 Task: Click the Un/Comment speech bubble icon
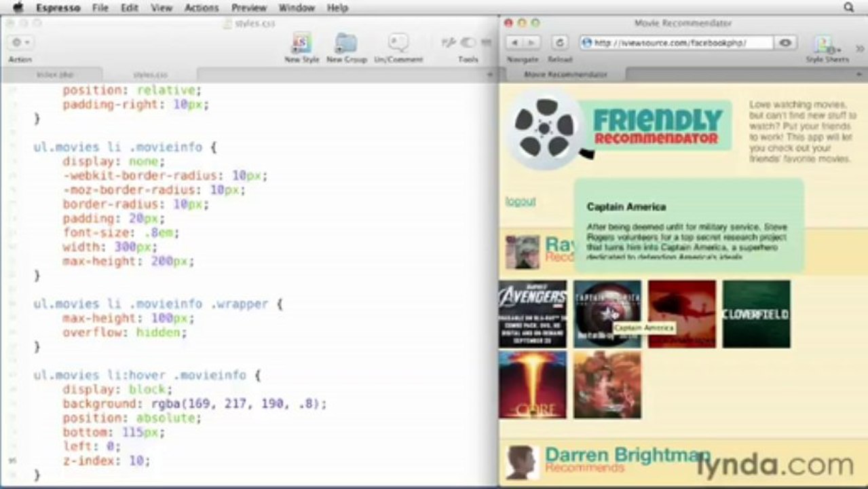[x=398, y=42]
